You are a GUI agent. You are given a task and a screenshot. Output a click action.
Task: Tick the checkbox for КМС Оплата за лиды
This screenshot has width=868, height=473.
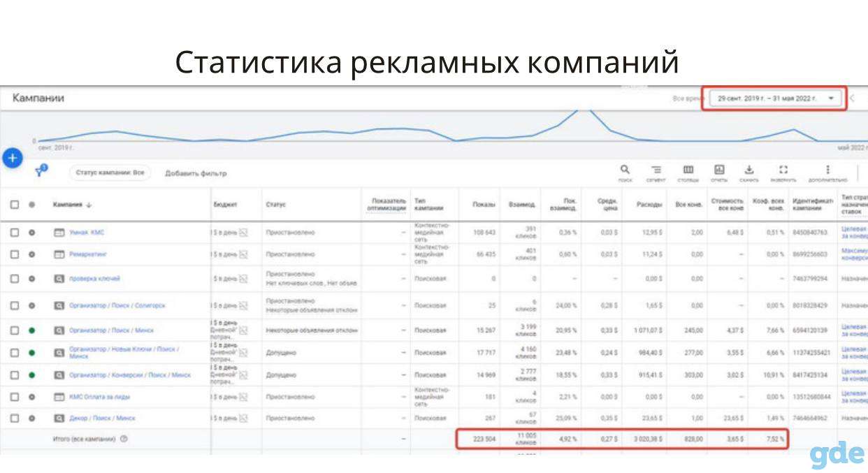coord(15,397)
